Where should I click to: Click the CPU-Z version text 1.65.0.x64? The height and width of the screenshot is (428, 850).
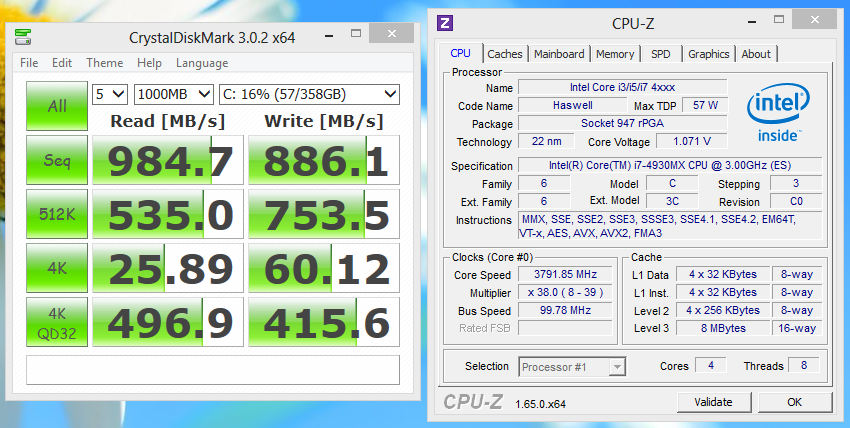pyautogui.click(x=540, y=404)
